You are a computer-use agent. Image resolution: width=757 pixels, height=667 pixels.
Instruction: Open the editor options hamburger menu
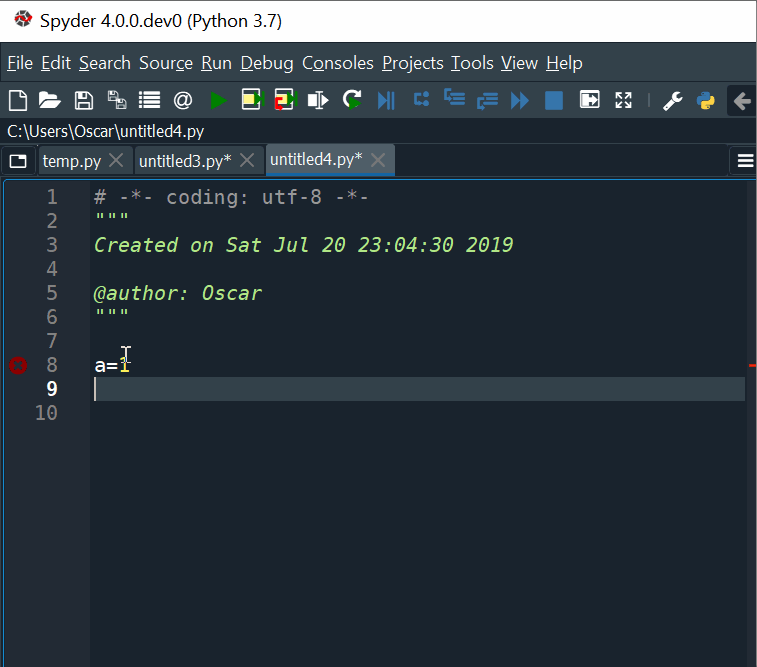pyautogui.click(x=745, y=160)
